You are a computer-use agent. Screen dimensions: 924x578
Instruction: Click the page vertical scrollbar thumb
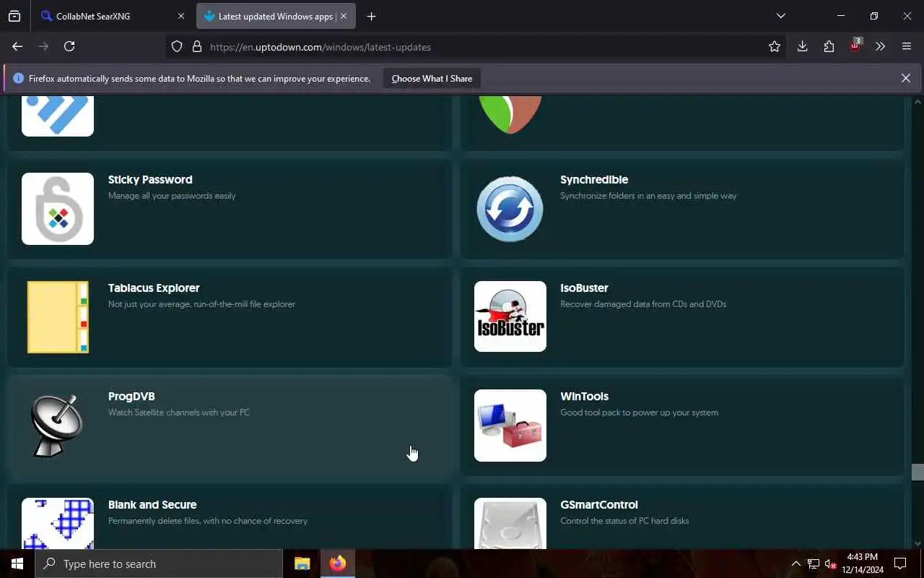pyautogui.click(x=918, y=472)
